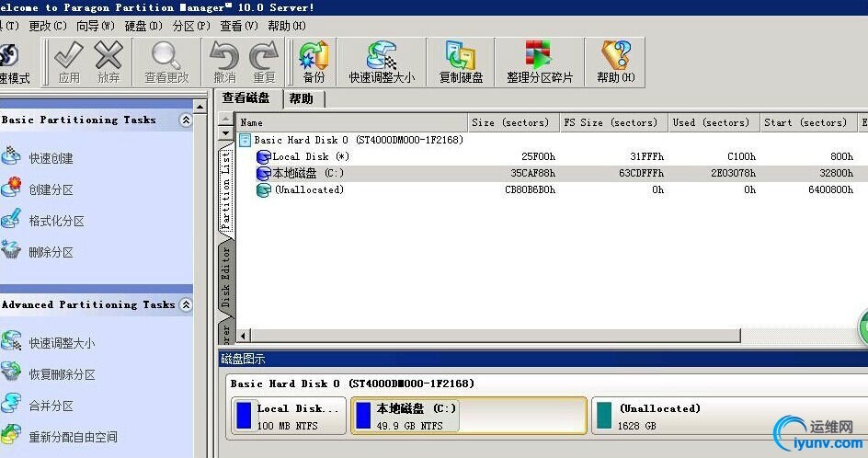Click the value '63CDFFFh' in FS Size column
868x458 pixels.
[x=641, y=173]
